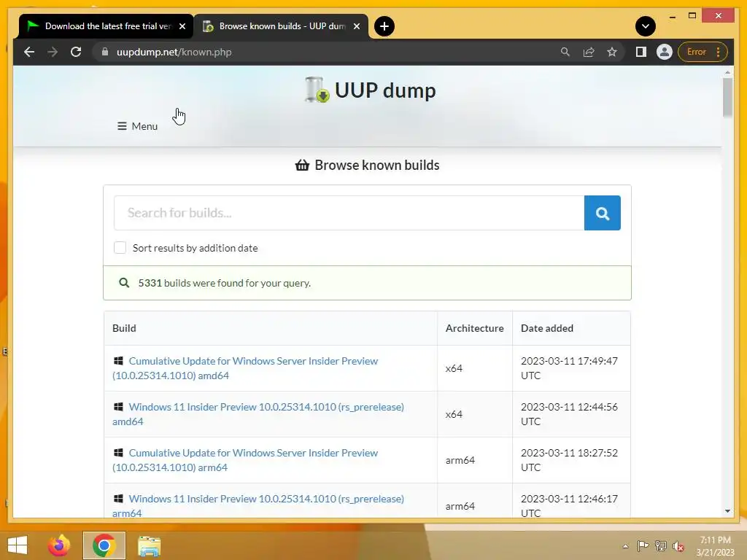Open the address bar zoom magnifier icon
The width and height of the screenshot is (747, 560).
[565, 52]
